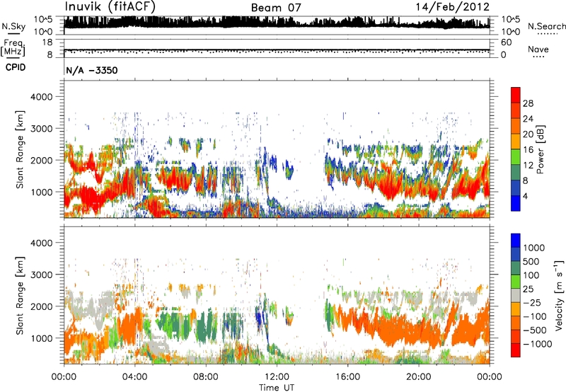Image resolution: width=566 pixels, height=392 pixels.
Task: Click the '16' label on Power colorbar
Action: point(528,150)
